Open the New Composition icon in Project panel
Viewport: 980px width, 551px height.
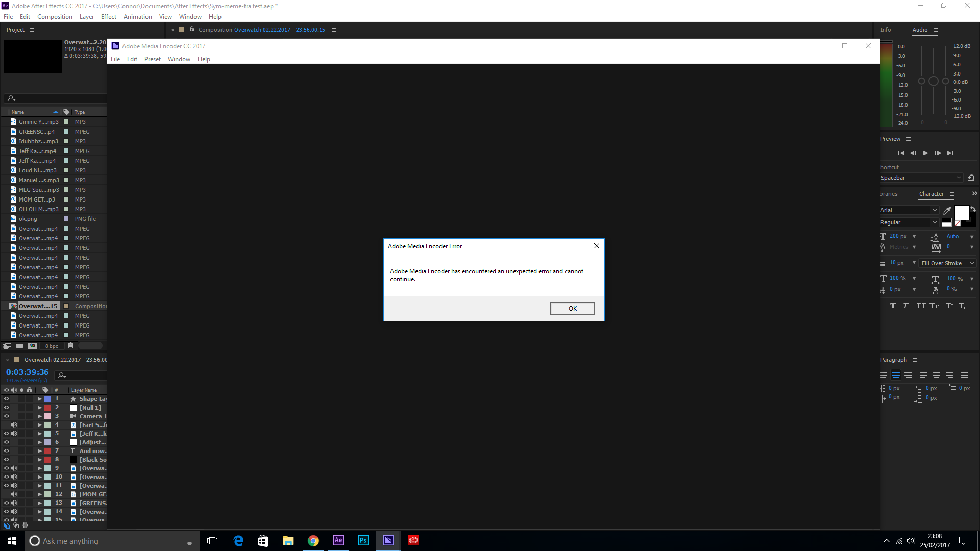click(32, 346)
